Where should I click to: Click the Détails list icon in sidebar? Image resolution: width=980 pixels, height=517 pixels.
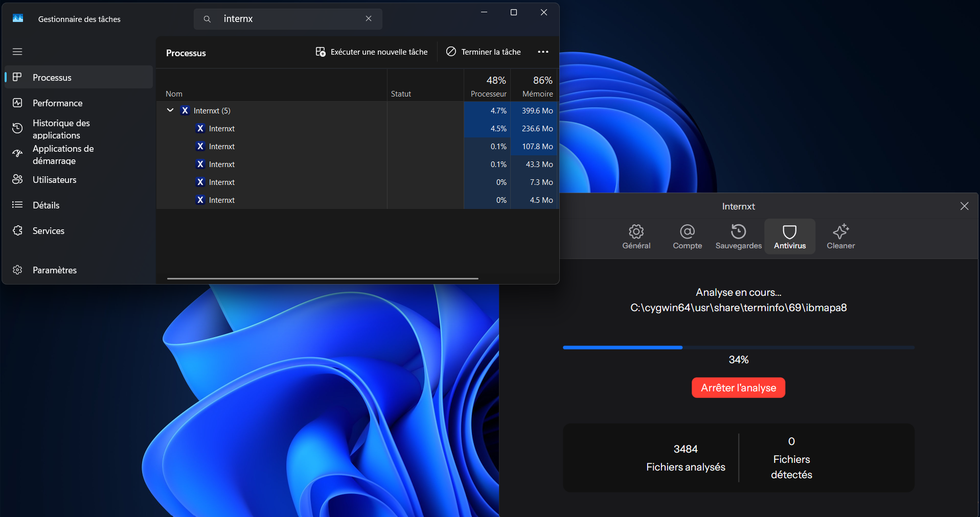click(17, 205)
